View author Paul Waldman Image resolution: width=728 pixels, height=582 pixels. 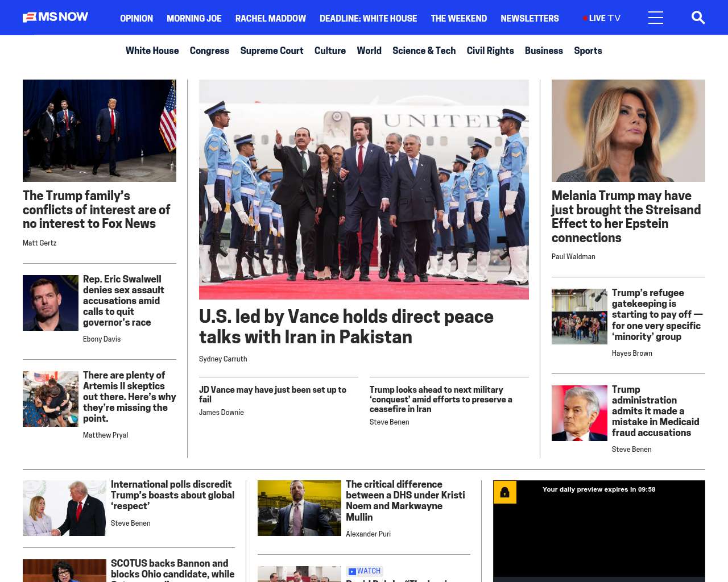pos(573,256)
